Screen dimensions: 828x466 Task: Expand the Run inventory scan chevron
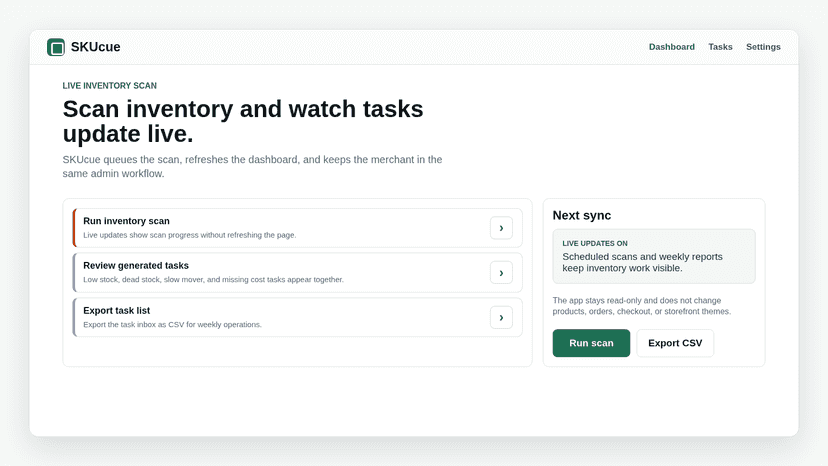click(x=501, y=228)
